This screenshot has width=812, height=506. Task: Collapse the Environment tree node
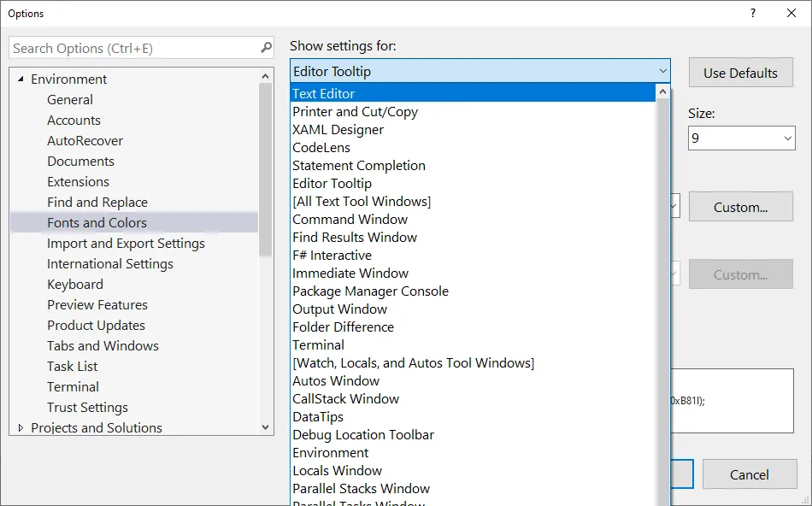pos(21,79)
